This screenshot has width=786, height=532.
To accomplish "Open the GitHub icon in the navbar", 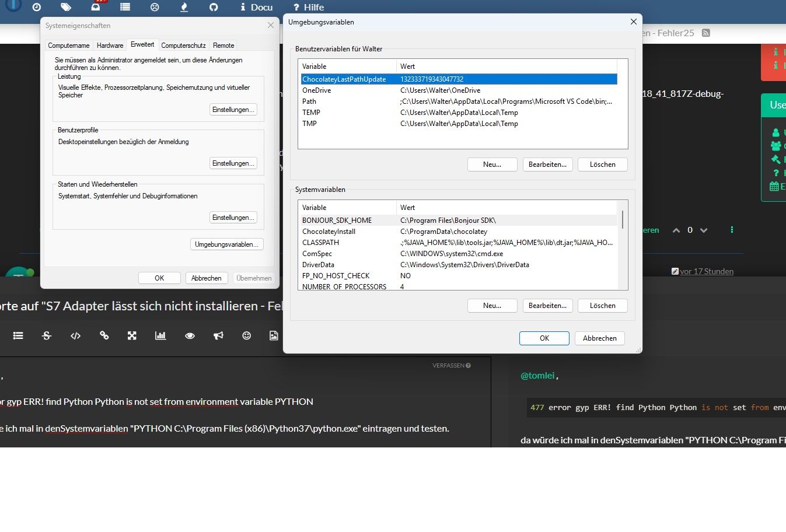I will pyautogui.click(x=214, y=7).
